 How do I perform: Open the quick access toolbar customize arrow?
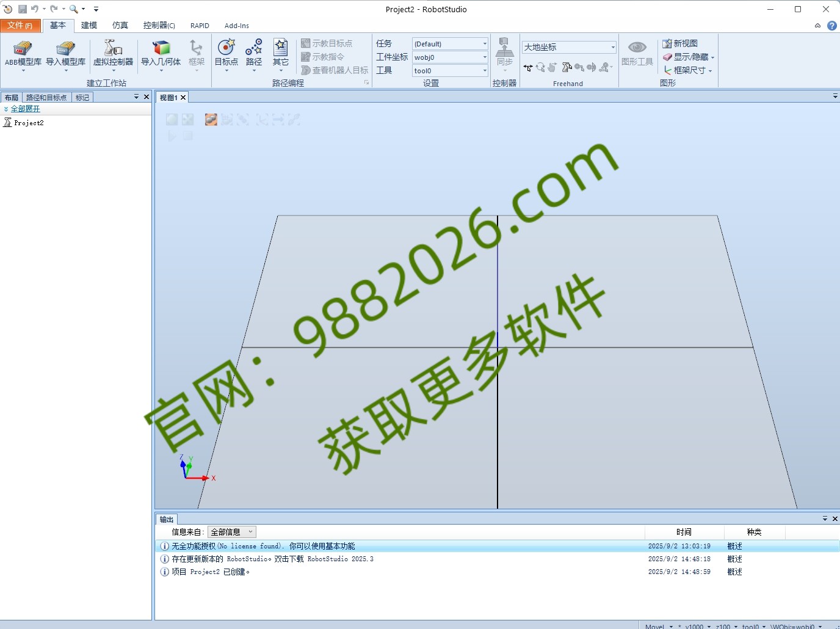(96, 9)
